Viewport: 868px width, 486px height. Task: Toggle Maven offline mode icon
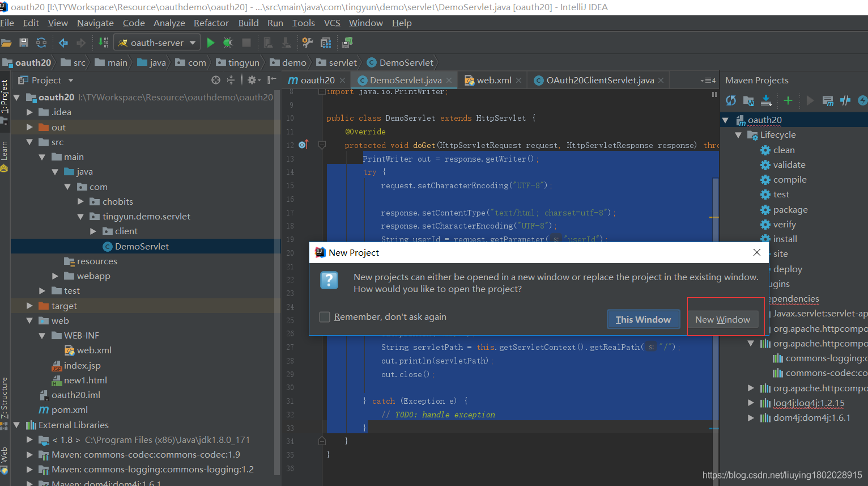[x=845, y=100]
